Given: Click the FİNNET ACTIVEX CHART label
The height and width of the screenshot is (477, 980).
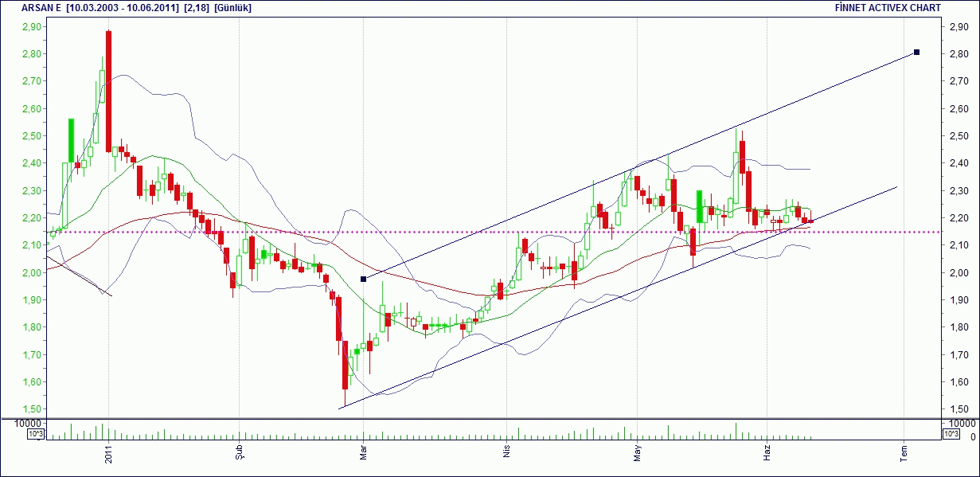Looking at the screenshot, I should (x=888, y=7).
